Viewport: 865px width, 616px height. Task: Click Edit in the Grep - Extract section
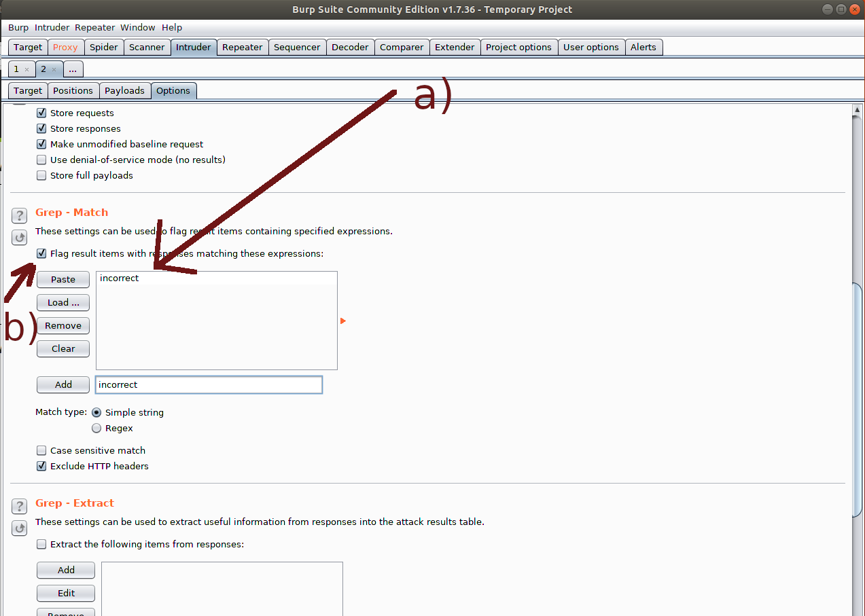pos(67,593)
